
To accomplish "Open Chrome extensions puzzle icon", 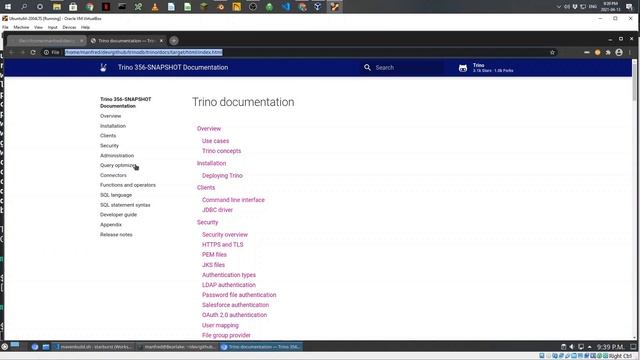I will click(x=608, y=52).
